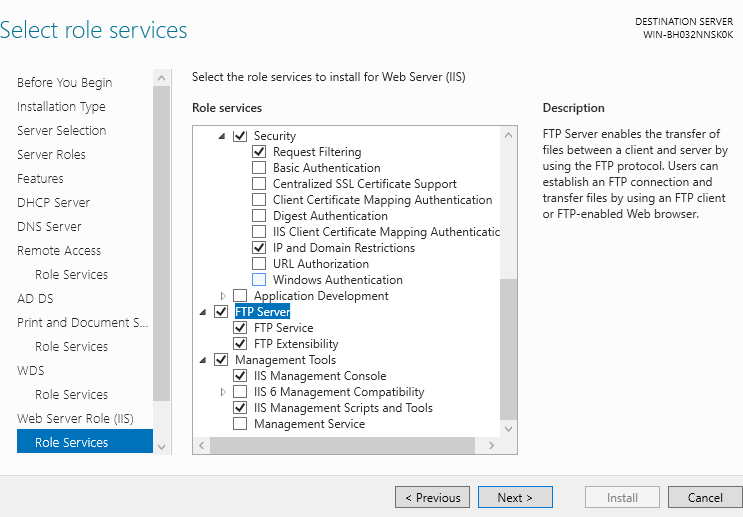Uncheck FTP Extensibility role service
The height and width of the screenshot is (517, 743).
pos(240,344)
